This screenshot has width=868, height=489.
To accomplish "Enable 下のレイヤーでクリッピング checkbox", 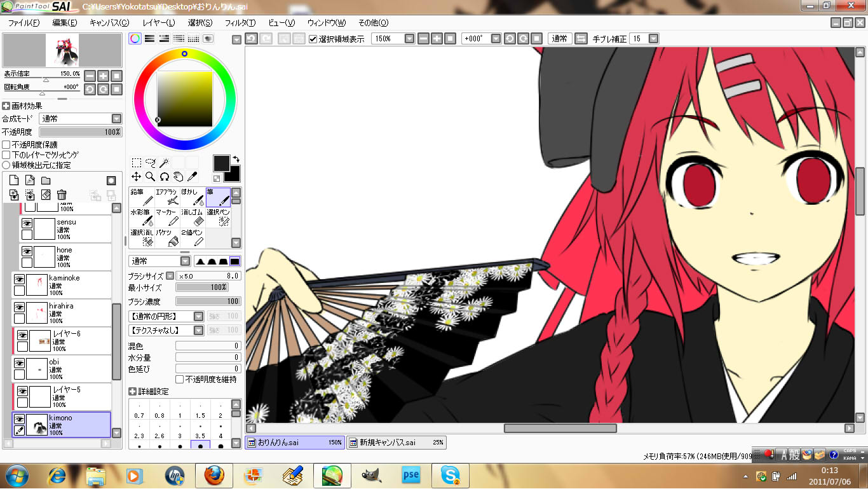I will click(6, 155).
